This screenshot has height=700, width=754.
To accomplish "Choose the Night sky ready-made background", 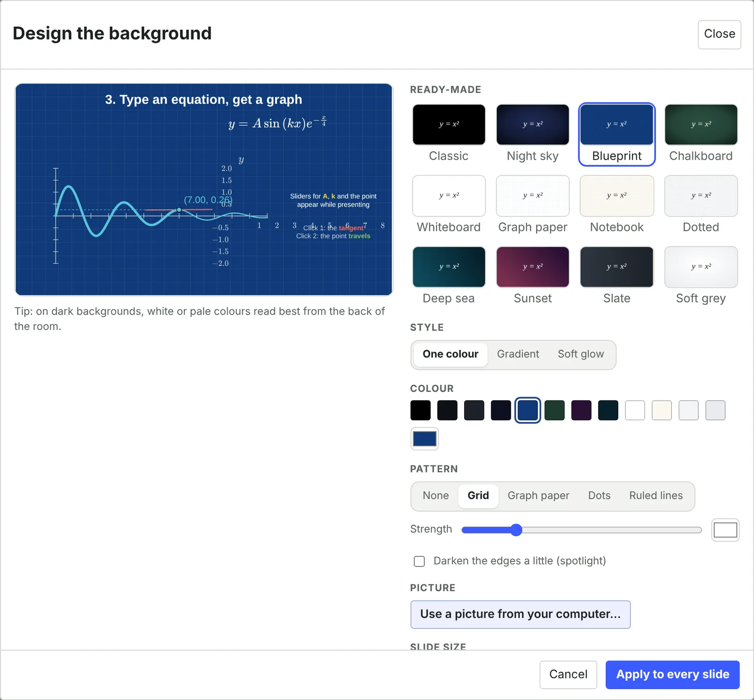I will [x=533, y=134].
